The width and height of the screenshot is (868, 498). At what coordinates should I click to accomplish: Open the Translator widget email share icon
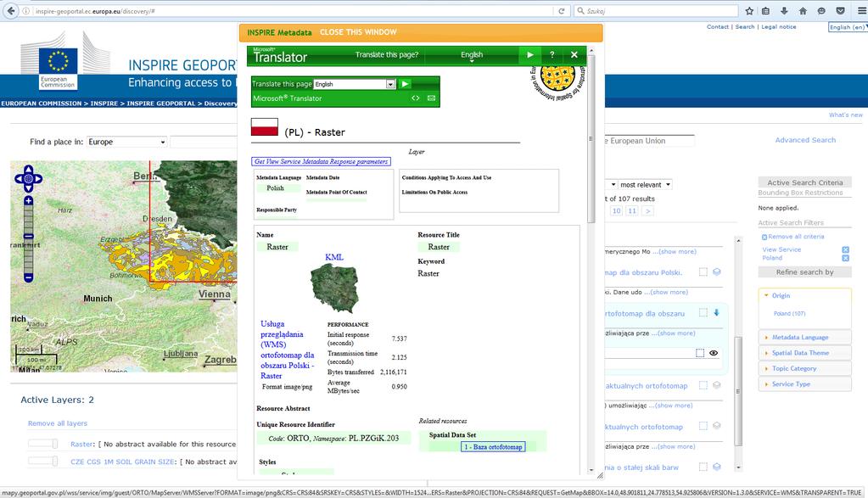(x=431, y=98)
